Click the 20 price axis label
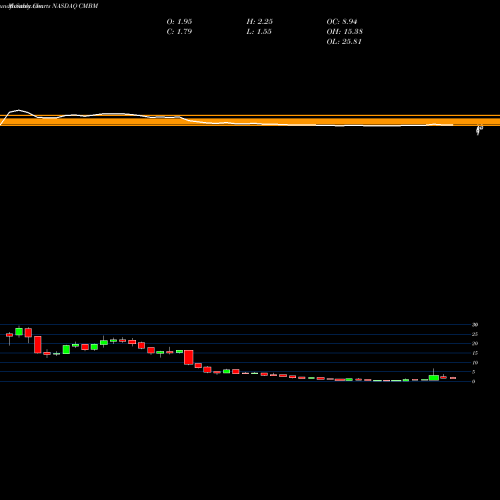 tap(475, 343)
